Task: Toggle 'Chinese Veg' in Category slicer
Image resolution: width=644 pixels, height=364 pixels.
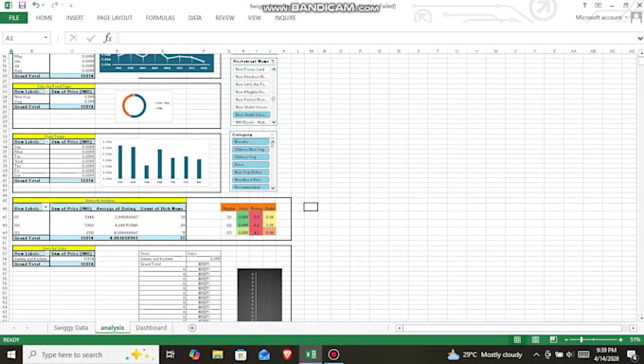Action: coord(251,157)
